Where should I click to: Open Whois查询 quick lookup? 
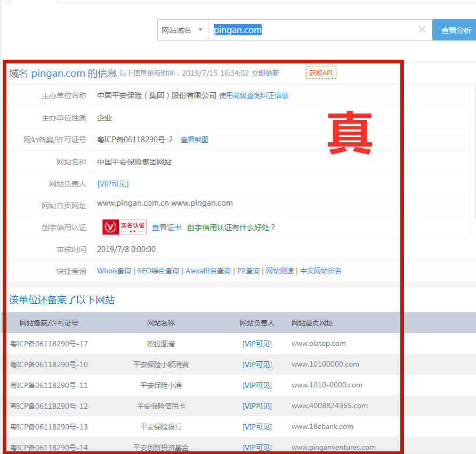[114, 271]
